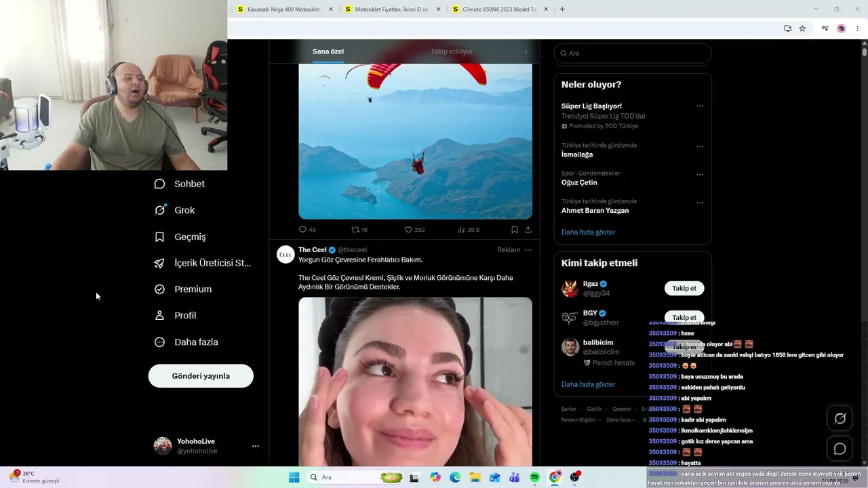This screenshot has width=868, height=488.
Task: Open the Ahmet Baran Yazgan trend
Action: 595,210
